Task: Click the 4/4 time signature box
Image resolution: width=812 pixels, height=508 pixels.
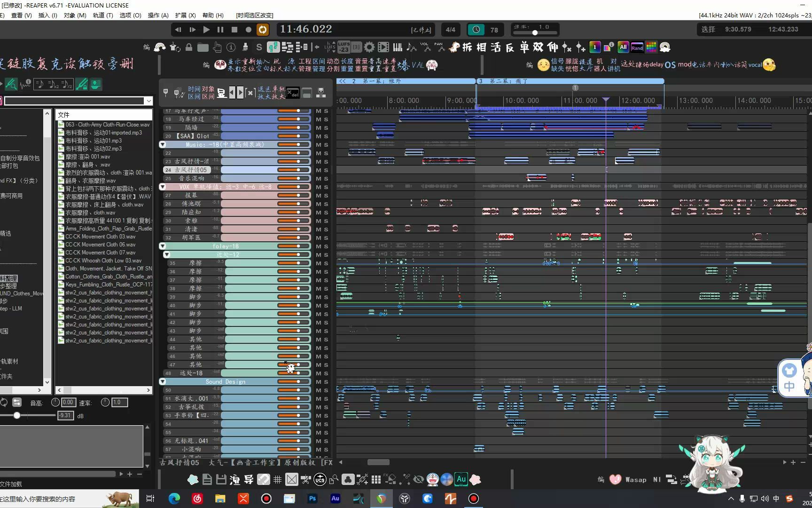Action: tap(450, 30)
